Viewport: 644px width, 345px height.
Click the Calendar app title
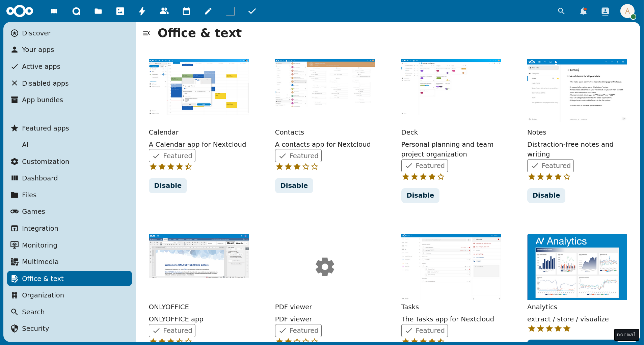(164, 132)
